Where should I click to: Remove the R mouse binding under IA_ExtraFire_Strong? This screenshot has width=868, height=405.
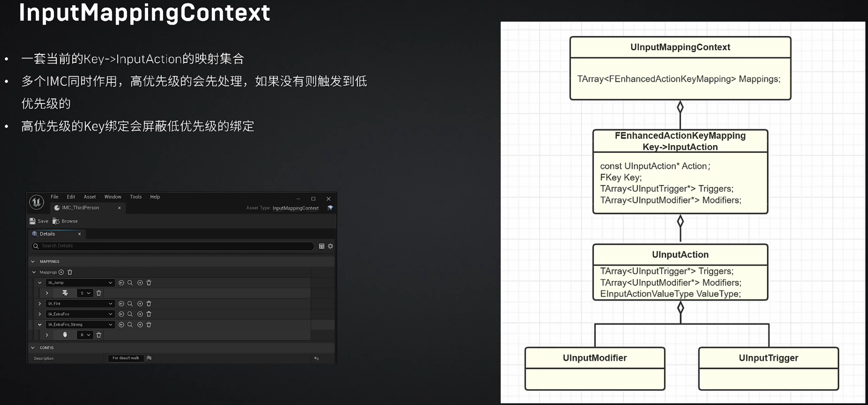click(x=99, y=335)
